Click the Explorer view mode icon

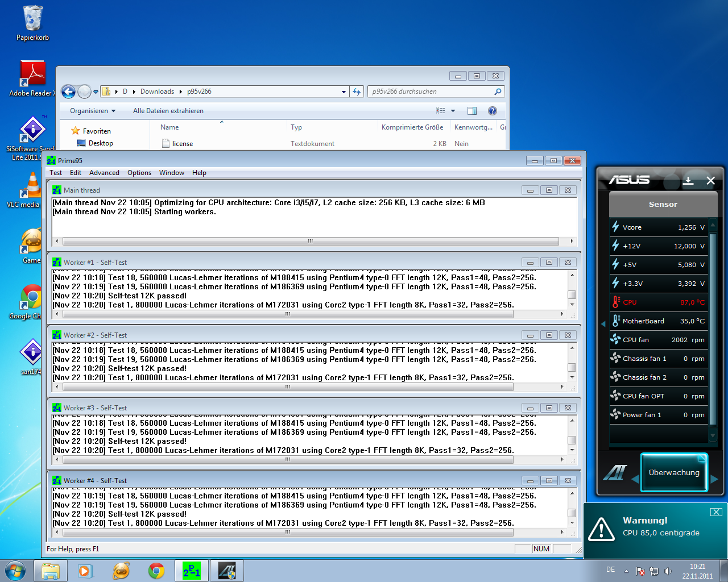(x=441, y=111)
